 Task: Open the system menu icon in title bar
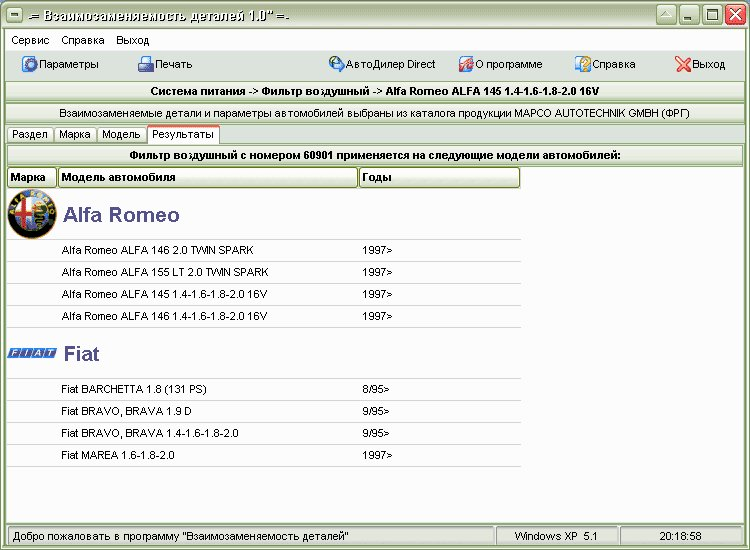[14, 15]
